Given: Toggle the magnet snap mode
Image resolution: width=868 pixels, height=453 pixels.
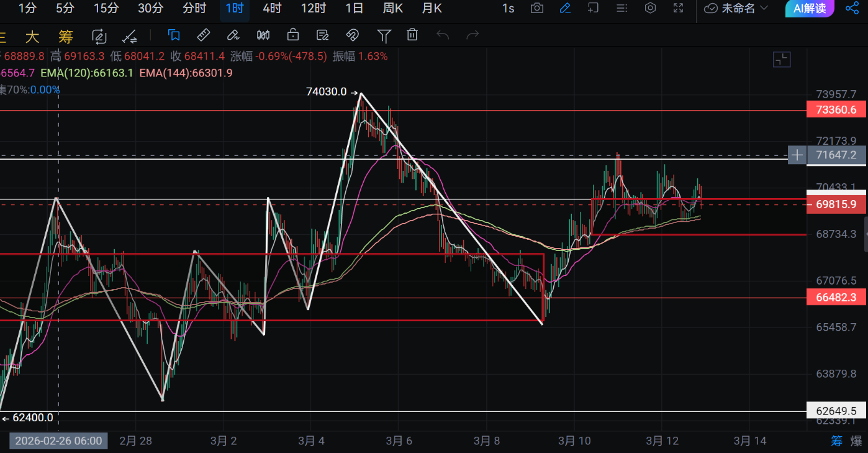Looking at the screenshot, I should point(353,35).
